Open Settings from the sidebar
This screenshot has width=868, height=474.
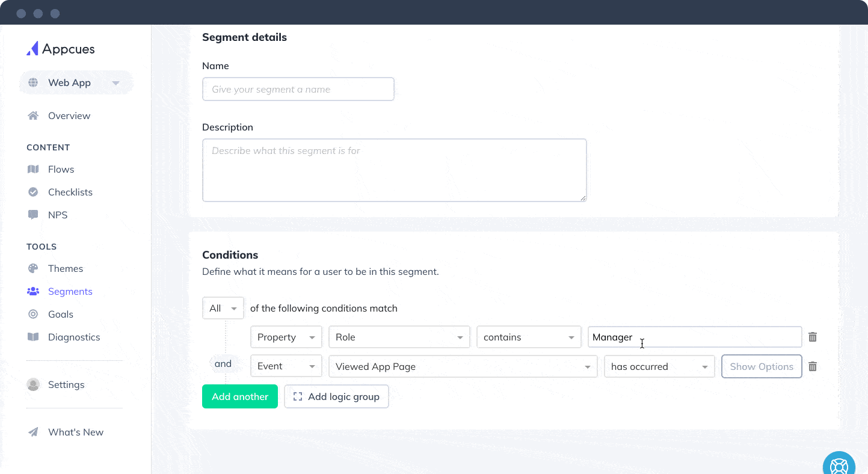66,384
